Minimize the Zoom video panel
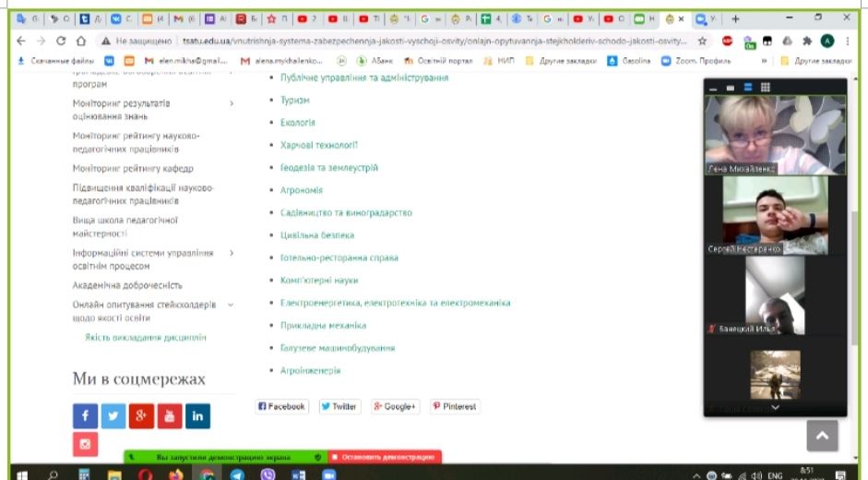The width and height of the screenshot is (868, 480). pyautogui.click(x=713, y=88)
